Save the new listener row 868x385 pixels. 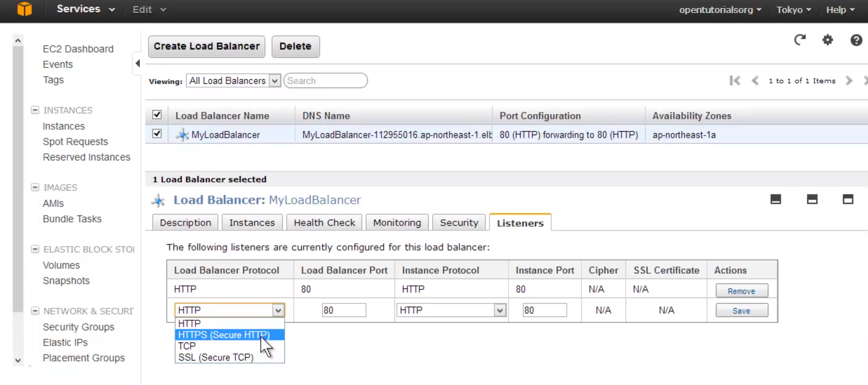(x=741, y=310)
